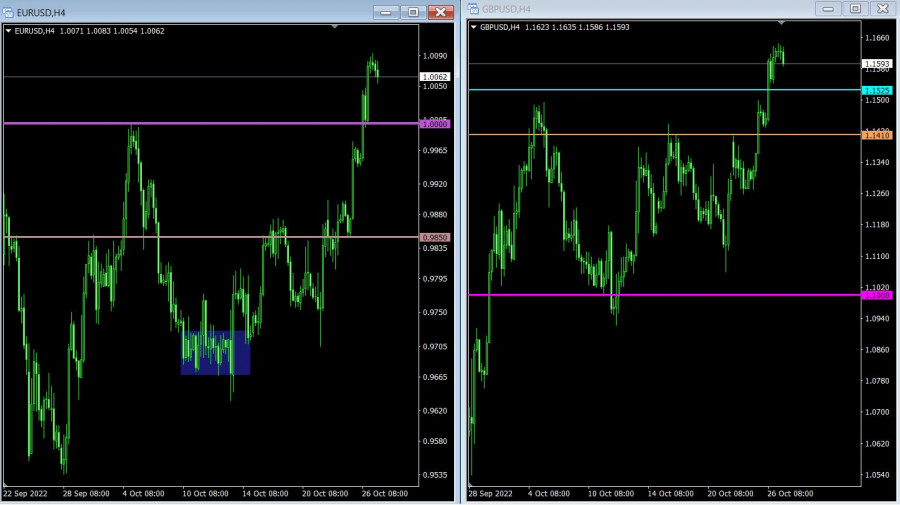Click the 28 Sep 2022 date on GBPUSD axis
Screen dimensions: 900x505
491,493
